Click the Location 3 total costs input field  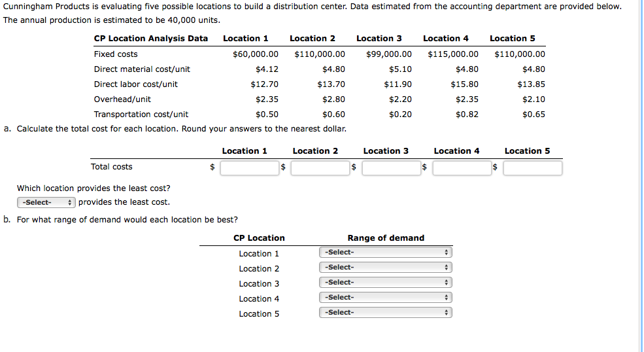pos(392,167)
